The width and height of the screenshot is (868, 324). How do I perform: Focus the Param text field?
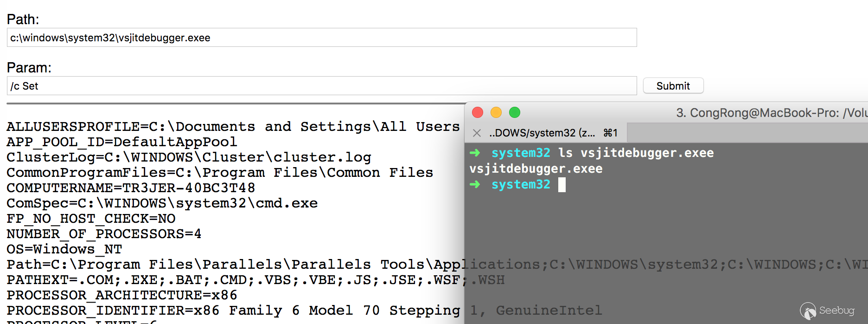click(x=321, y=86)
